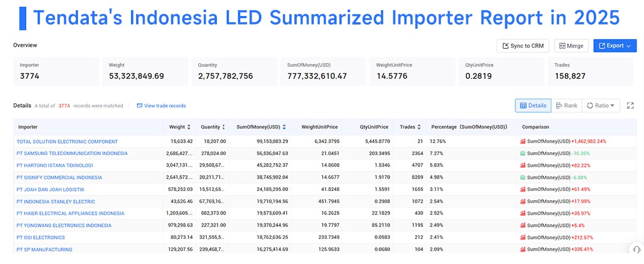Click the QtyUnitPrice column header
The width and height of the screenshot is (644, 264).
point(374,127)
